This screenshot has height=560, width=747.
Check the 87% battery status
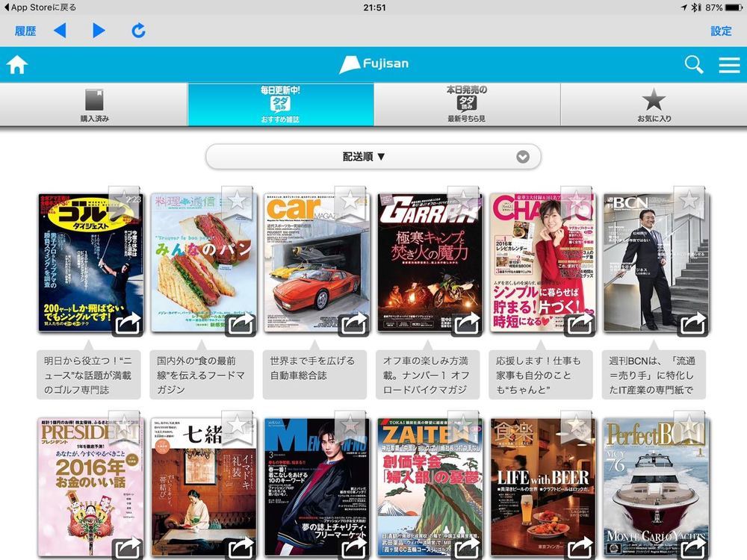tap(722, 7)
